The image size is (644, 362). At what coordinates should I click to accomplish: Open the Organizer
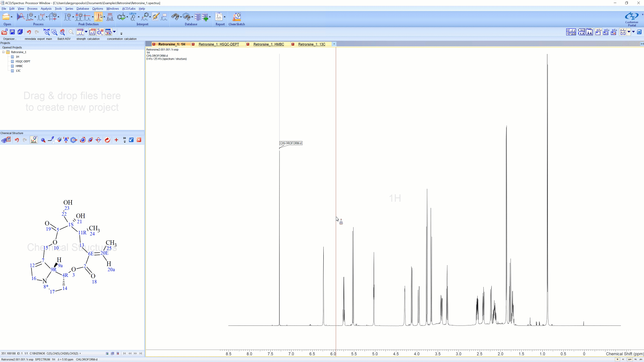click(x=4, y=32)
